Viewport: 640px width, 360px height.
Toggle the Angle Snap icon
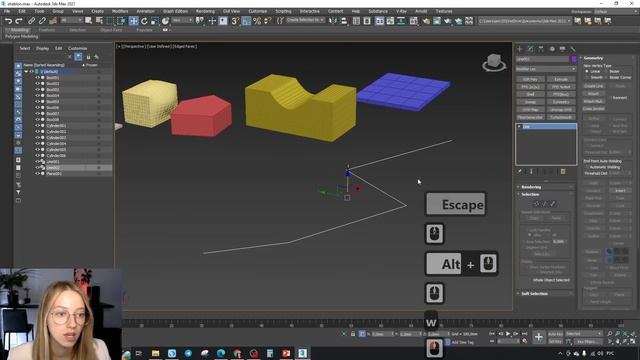point(246,20)
